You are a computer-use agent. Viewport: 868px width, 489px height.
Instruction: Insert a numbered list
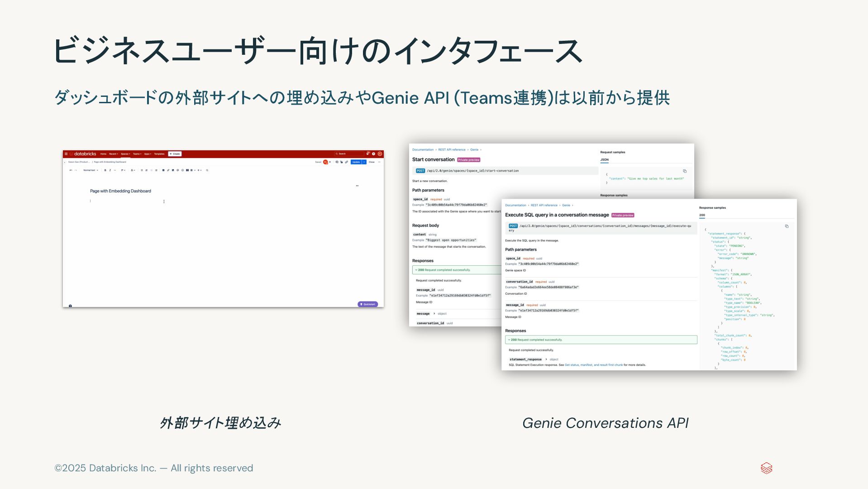(x=147, y=170)
